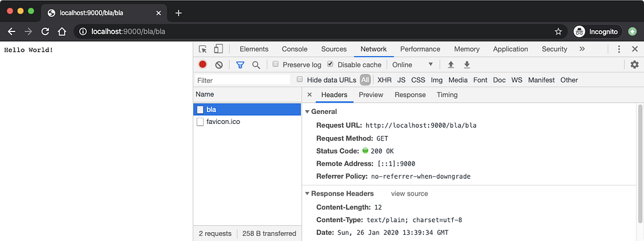Switch to the Response detail tab
The image size is (644, 241).
click(x=410, y=94)
